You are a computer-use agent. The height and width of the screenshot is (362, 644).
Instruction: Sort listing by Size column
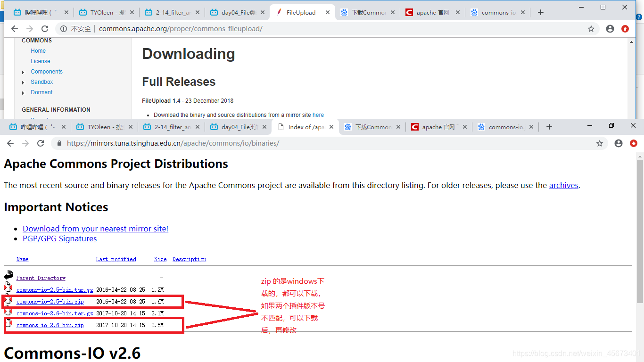click(160, 259)
